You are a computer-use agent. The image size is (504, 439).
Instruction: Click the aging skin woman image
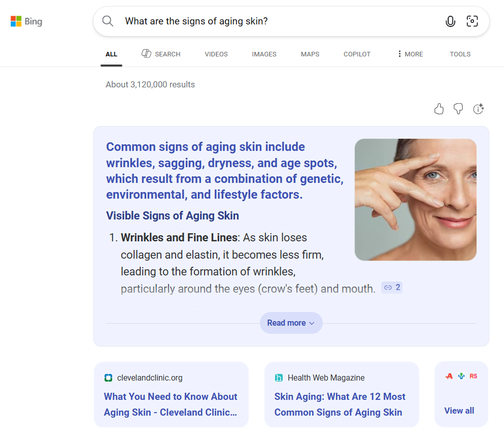(415, 200)
